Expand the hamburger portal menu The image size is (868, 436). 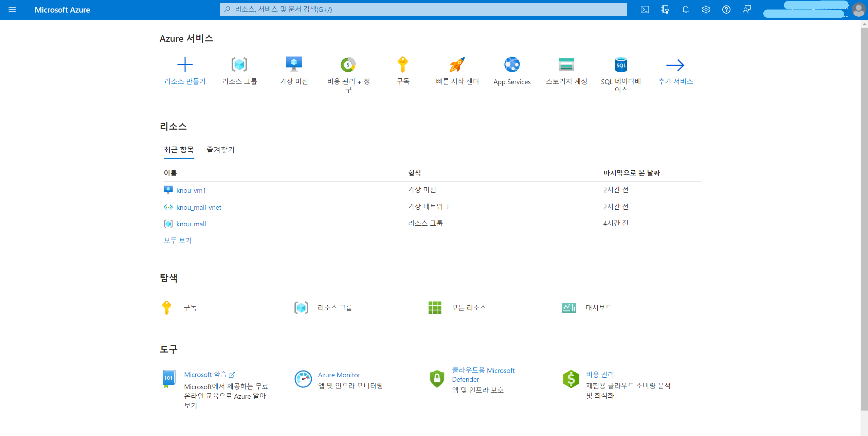pyautogui.click(x=12, y=10)
